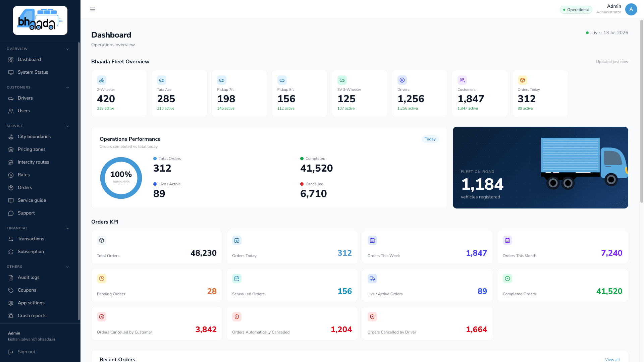
Task: Click the Pending Orders clock icon
Action: [x=102, y=279]
